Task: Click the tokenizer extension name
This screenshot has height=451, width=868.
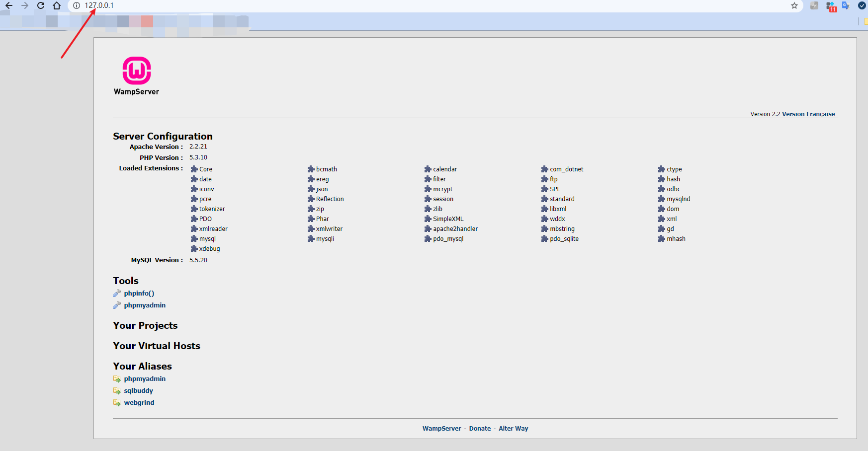Action: coord(212,209)
